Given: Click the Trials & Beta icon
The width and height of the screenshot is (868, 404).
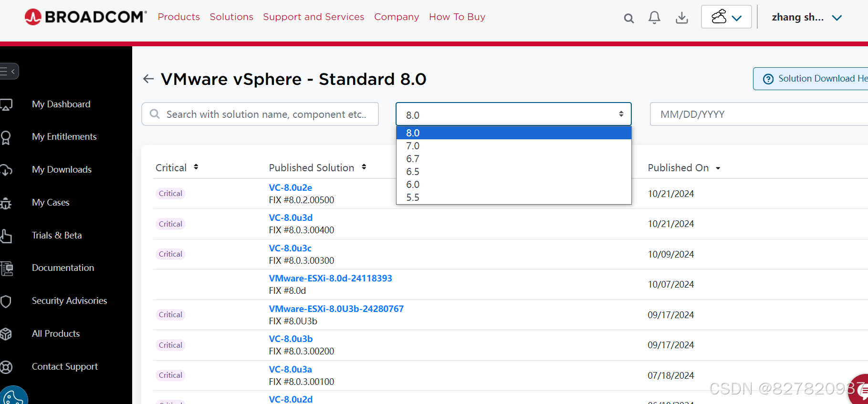Looking at the screenshot, I should pos(6,236).
